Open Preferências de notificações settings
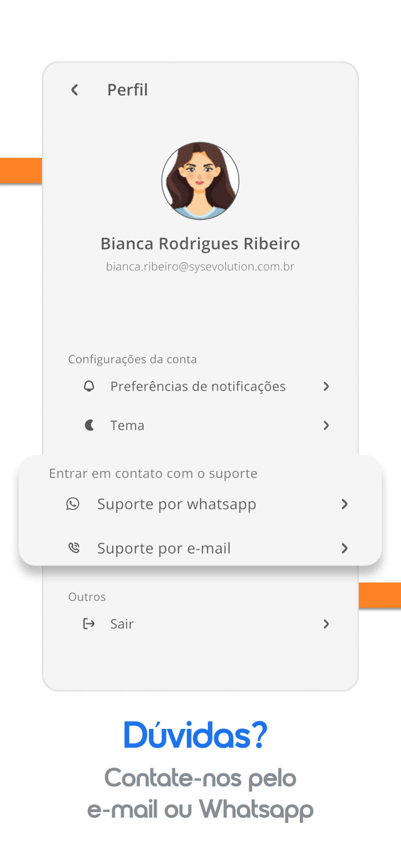The height and width of the screenshot is (868, 401). (x=206, y=387)
